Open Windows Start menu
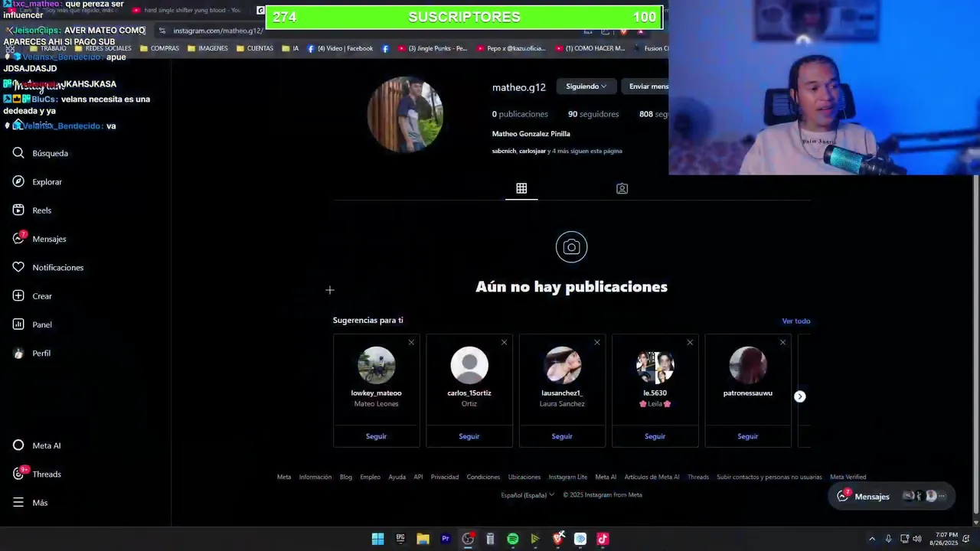 click(x=377, y=539)
